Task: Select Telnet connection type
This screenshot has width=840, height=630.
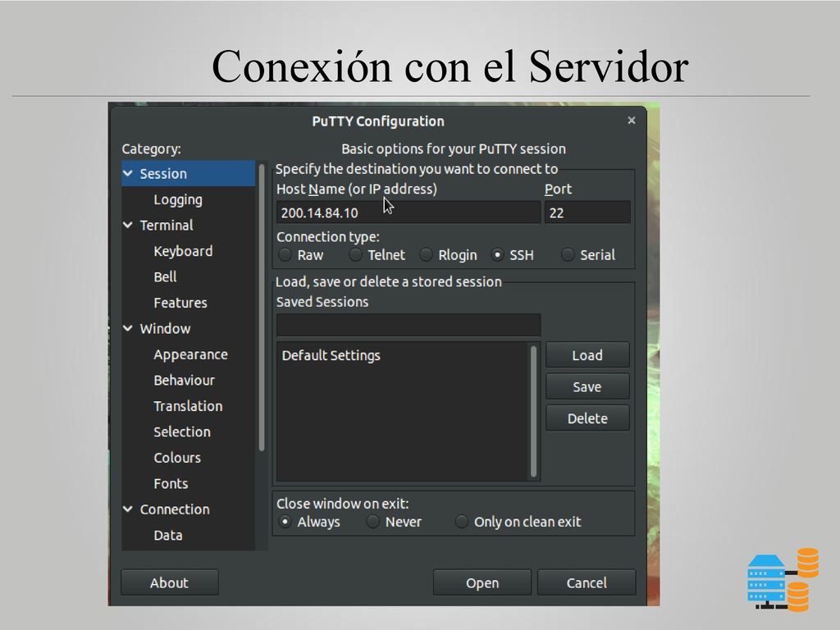Action: tap(355, 254)
